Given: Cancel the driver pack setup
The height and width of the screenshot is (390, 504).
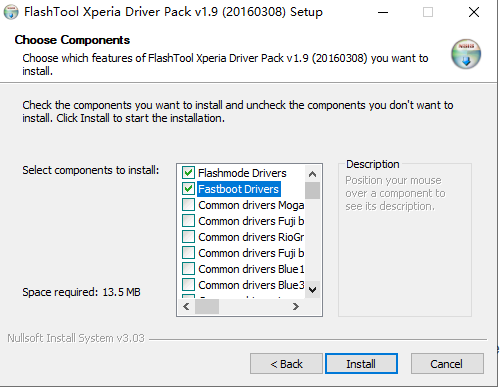Looking at the screenshot, I should 447,364.
